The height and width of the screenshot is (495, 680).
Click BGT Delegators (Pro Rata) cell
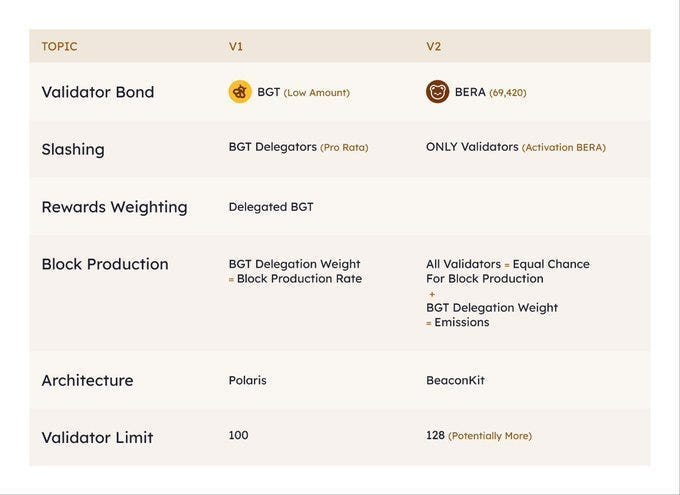tap(298, 147)
